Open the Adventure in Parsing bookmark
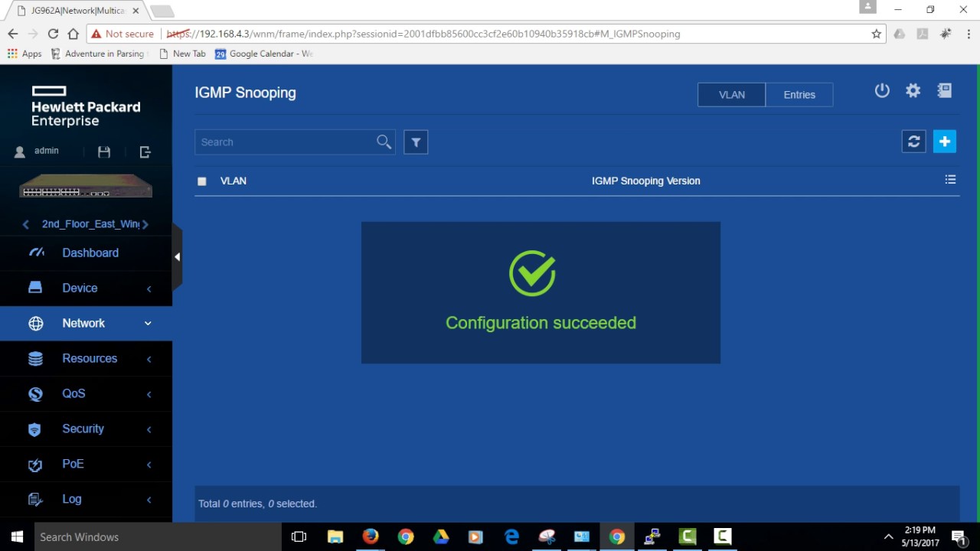This screenshot has width=980, height=551. (97, 54)
